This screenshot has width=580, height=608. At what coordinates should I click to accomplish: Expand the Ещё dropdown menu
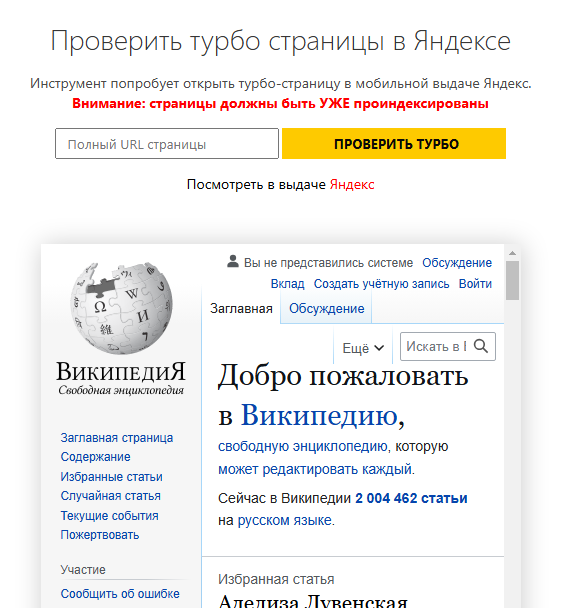click(363, 348)
